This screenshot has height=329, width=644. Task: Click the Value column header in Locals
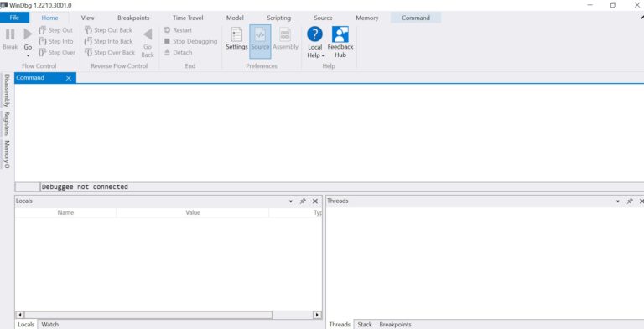[x=193, y=212]
